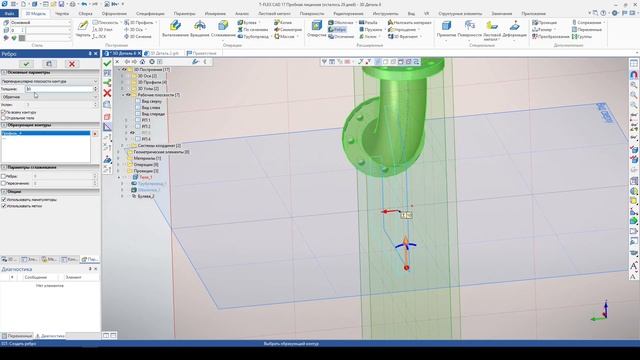Click the Примитив tool

(446, 30)
